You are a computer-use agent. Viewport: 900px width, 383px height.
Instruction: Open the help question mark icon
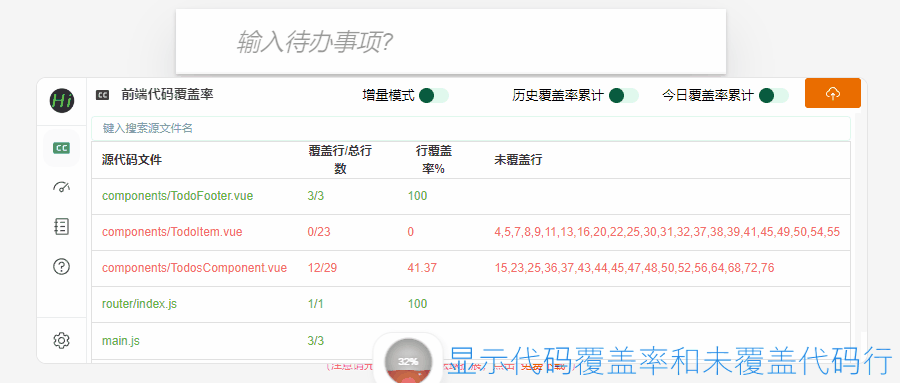click(61, 266)
